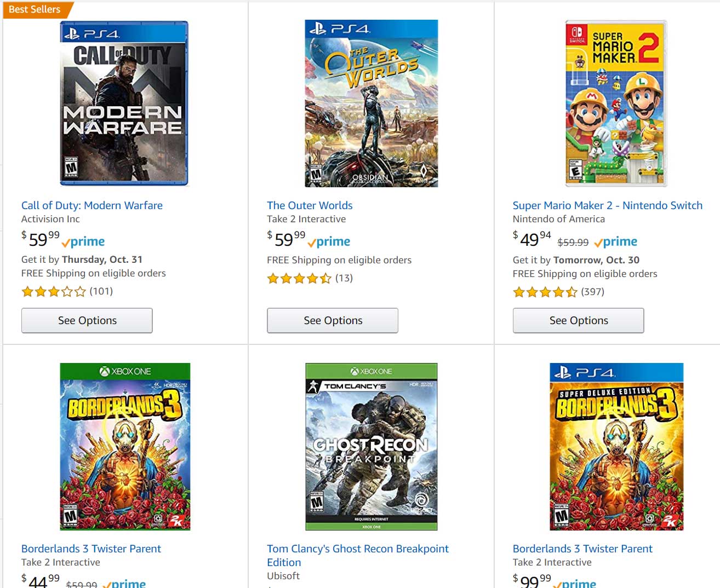Open the Call of Duty: Modern Warfare title link
Viewport: 720px width, 588px height.
pos(92,205)
